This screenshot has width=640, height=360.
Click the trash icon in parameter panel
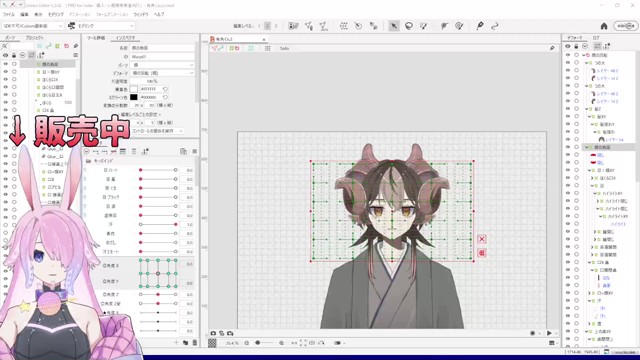[x=195, y=342]
